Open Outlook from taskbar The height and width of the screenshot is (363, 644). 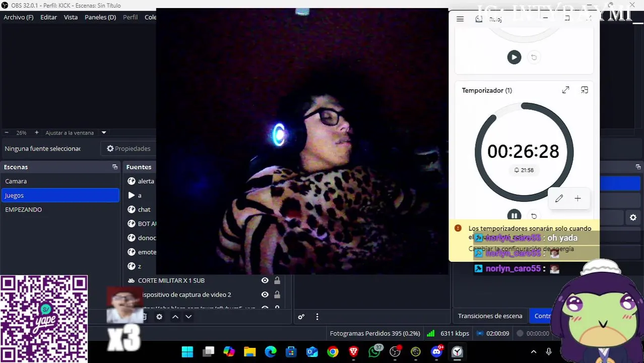pyautogui.click(x=312, y=351)
